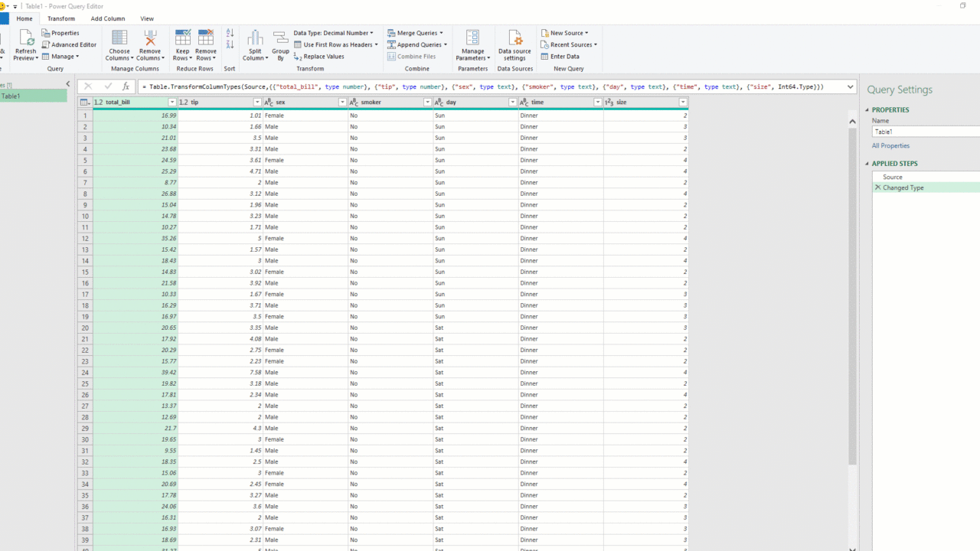
Task: Open Data source settings
Action: pos(514,40)
